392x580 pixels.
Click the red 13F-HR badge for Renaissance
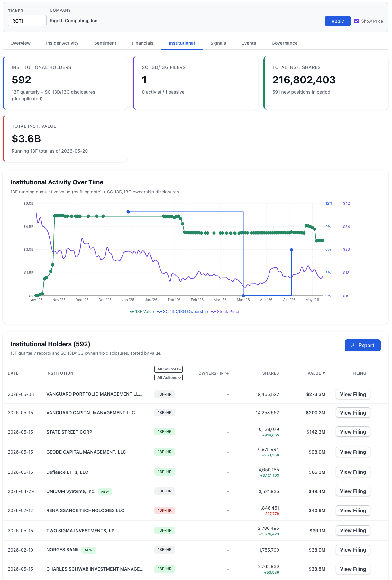165,510
